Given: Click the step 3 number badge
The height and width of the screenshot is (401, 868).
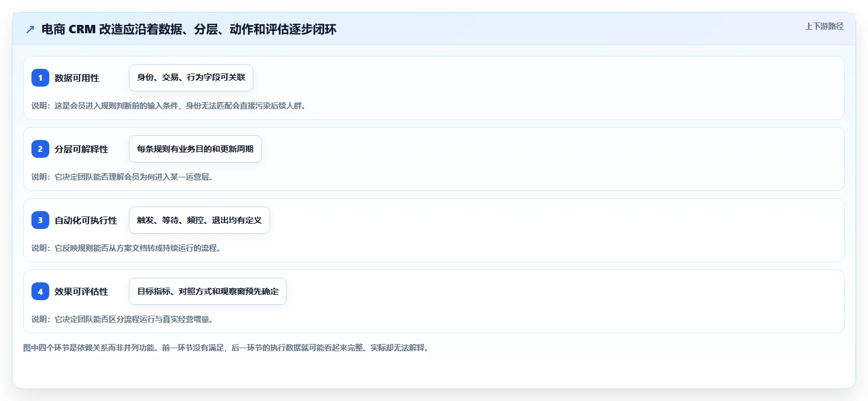Looking at the screenshot, I should pos(40,220).
